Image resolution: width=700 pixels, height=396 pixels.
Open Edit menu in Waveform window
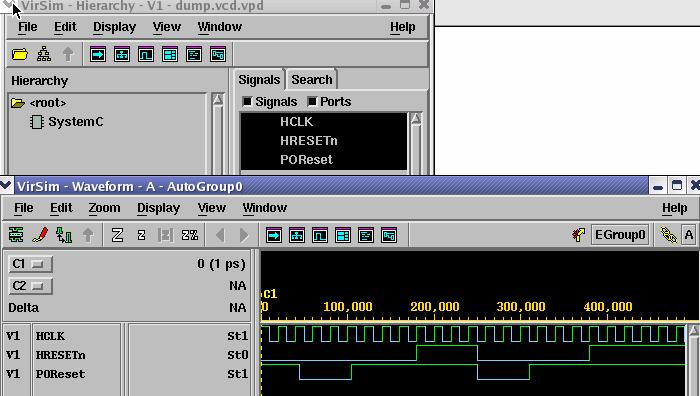[x=61, y=208]
